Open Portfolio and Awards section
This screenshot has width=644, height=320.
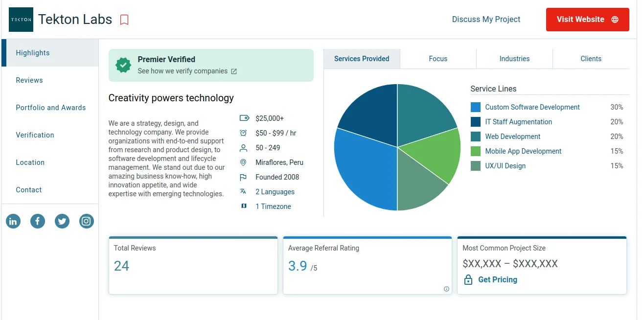coord(50,108)
